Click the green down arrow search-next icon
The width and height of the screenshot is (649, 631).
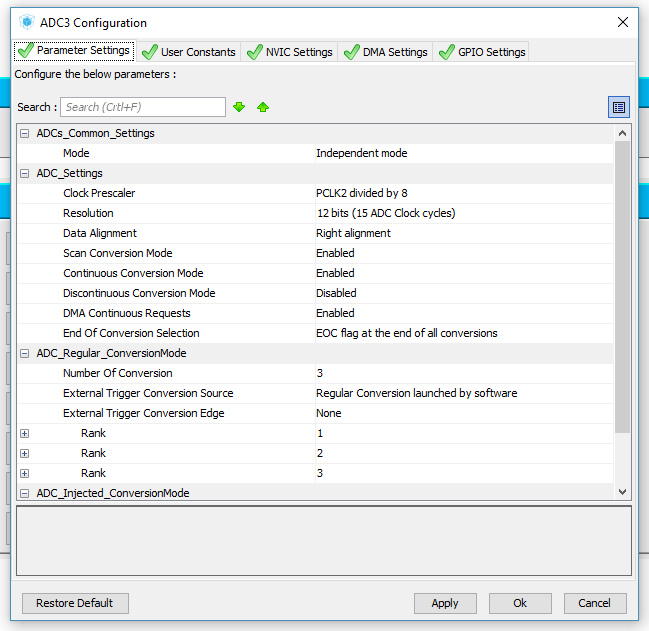pyautogui.click(x=239, y=107)
